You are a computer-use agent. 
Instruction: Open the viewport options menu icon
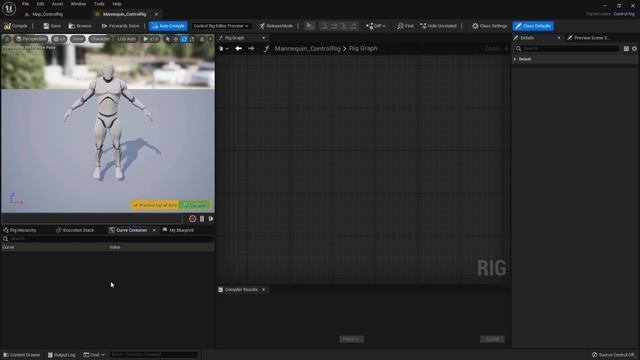tap(7, 39)
